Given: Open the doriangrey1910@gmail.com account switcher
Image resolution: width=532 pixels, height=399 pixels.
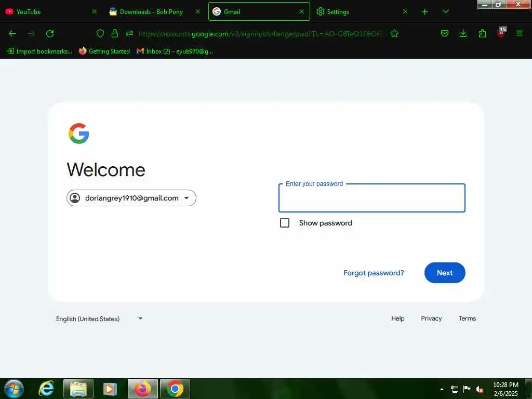Looking at the screenshot, I should click(x=131, y=198).
